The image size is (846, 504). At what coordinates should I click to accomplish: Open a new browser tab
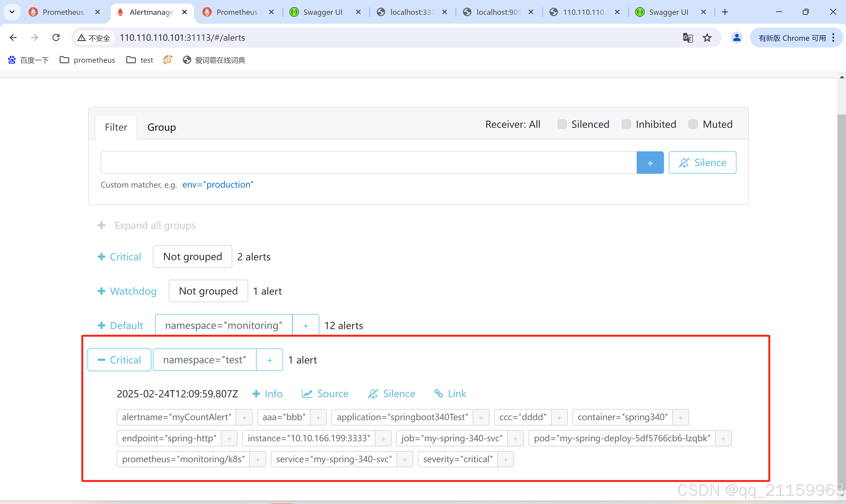pos(725,12)
